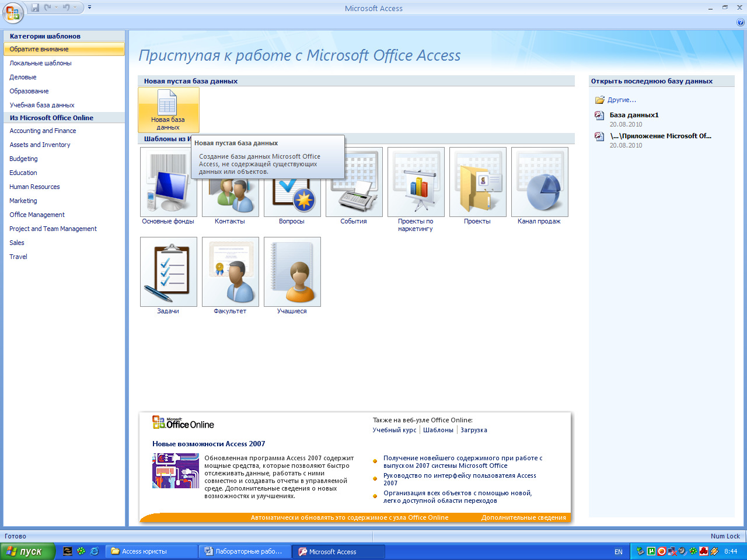Viewport: 747px width, 560px height.
Task: Click Дополнительные сведения link
Action: pyautogui.click(x=523, y=517)
